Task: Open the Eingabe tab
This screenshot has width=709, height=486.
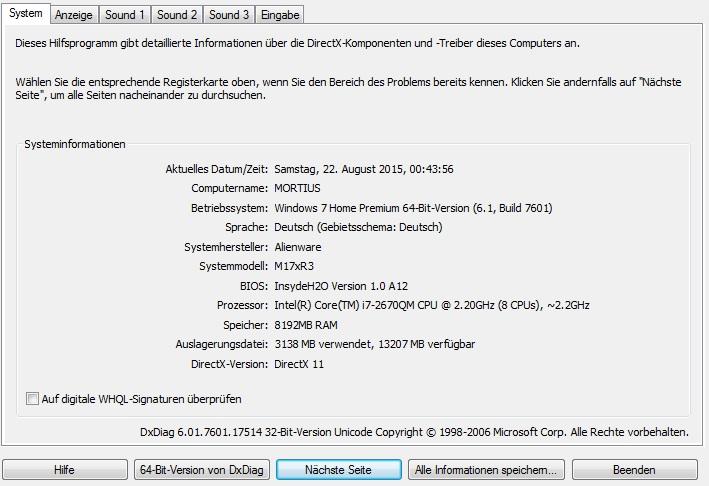Action: (x=280, y=15)
